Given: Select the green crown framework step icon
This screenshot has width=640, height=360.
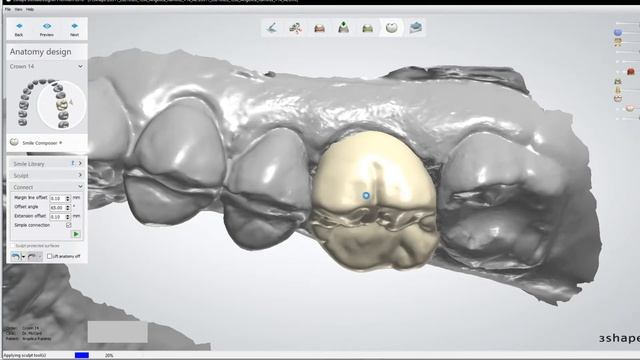Looking at the screenshot, I should (x=368, y=28).
